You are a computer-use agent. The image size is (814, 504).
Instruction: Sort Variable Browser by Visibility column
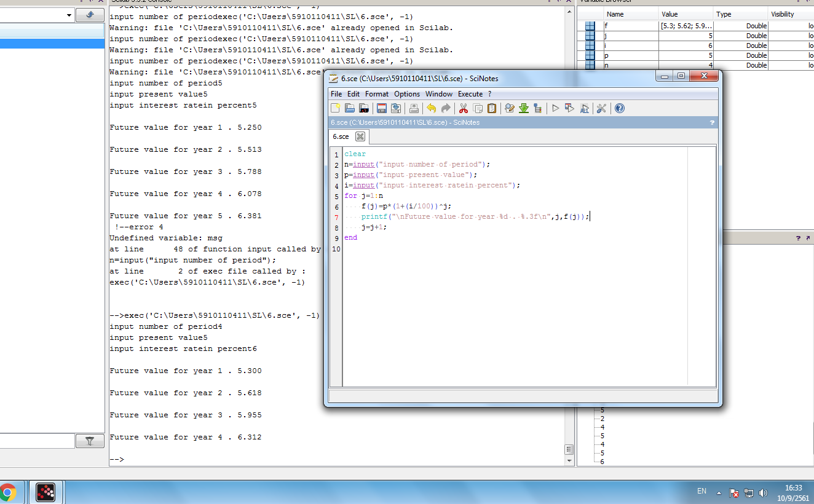791,14
